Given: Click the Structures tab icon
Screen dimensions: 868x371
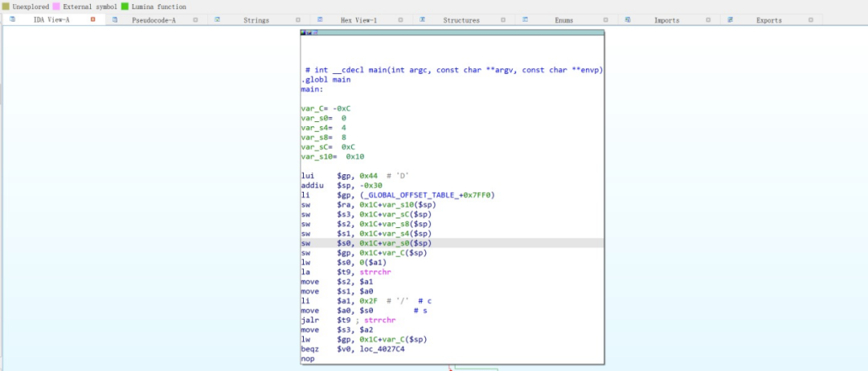Looking at the screenshot, I should click(423, 19).
